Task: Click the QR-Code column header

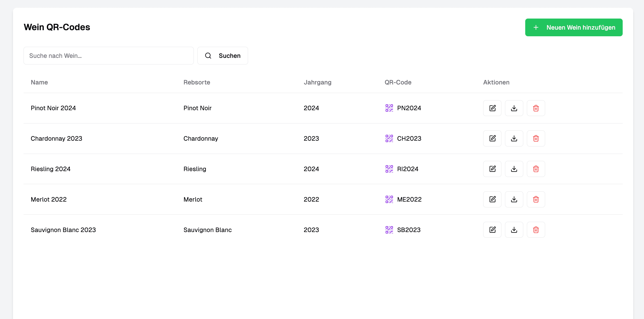Action: click(x=398, y=82)
